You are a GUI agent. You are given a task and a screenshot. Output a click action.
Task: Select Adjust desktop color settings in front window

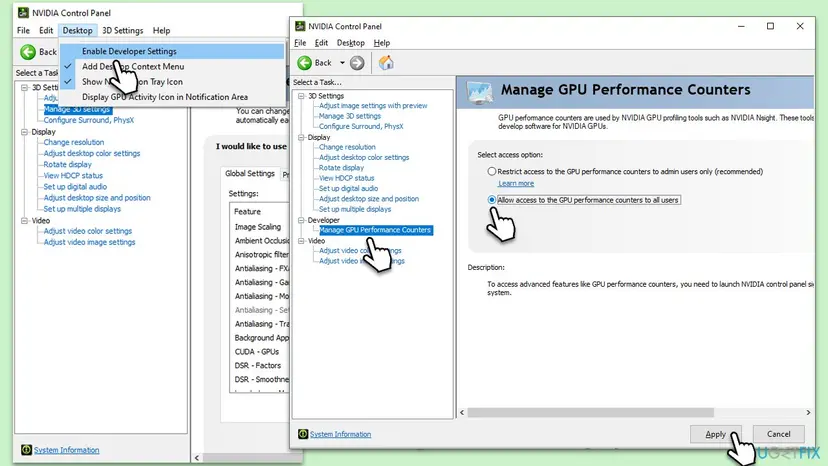pos(364,157)
